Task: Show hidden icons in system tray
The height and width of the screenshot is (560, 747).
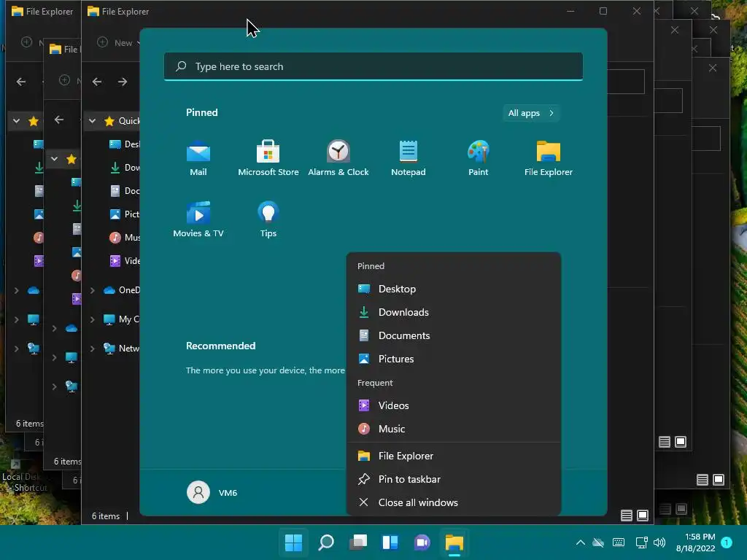Action: [x=580, y=542]
